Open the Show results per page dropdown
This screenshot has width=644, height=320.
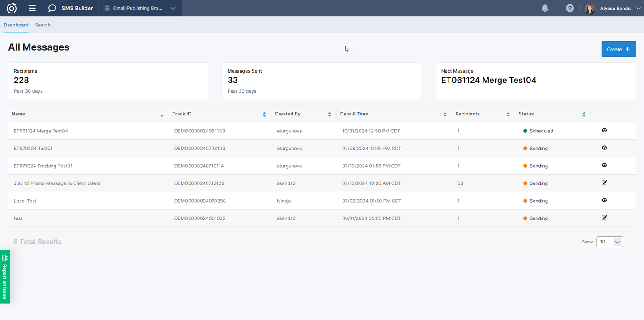[609, 242]
